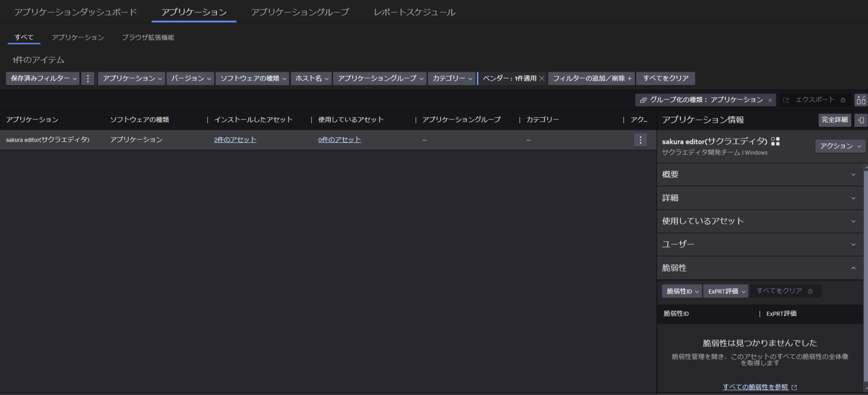The width and height of the screenshot is (868, 395).
Task: Switch to ブラウザ拡張機能 sub-tab
Action: coord(148,37)
